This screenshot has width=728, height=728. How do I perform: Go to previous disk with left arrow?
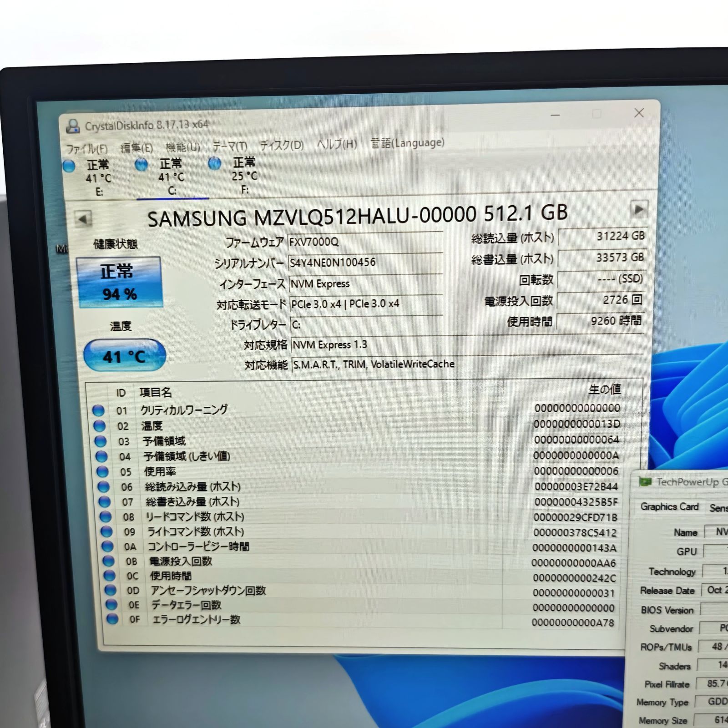click(x=83, y=219)
